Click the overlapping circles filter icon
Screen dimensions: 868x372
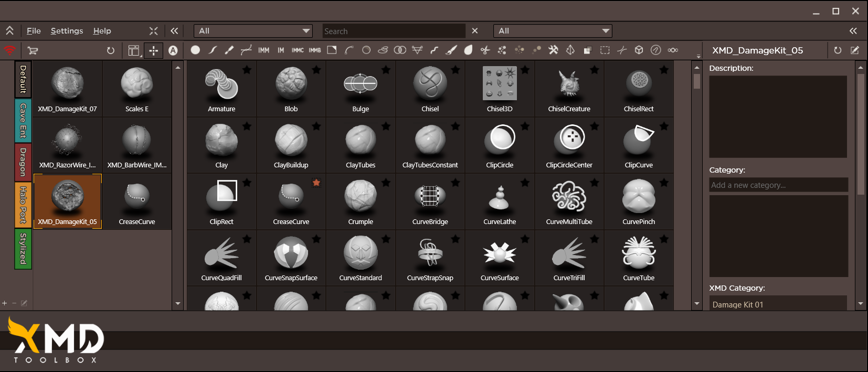(400, 50)
